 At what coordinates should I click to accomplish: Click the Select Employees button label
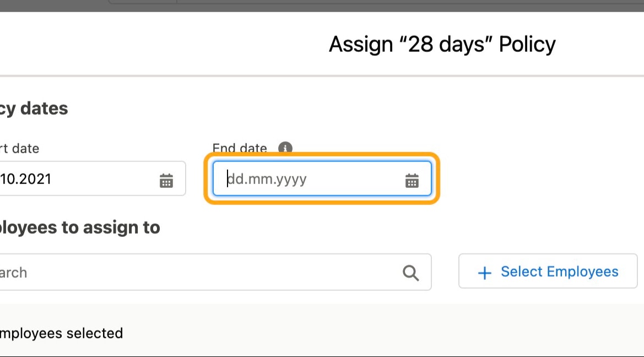click(x=559, y=272)
